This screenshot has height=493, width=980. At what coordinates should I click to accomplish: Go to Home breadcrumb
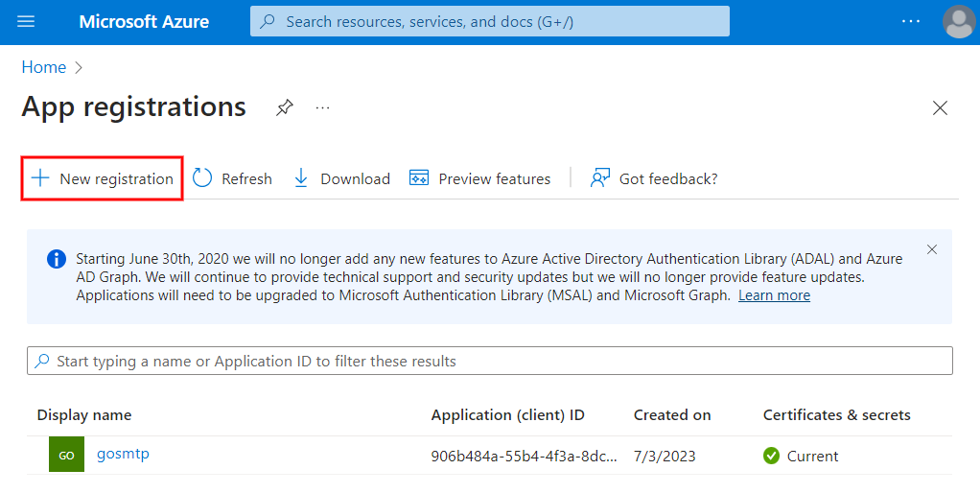(44, 67)
